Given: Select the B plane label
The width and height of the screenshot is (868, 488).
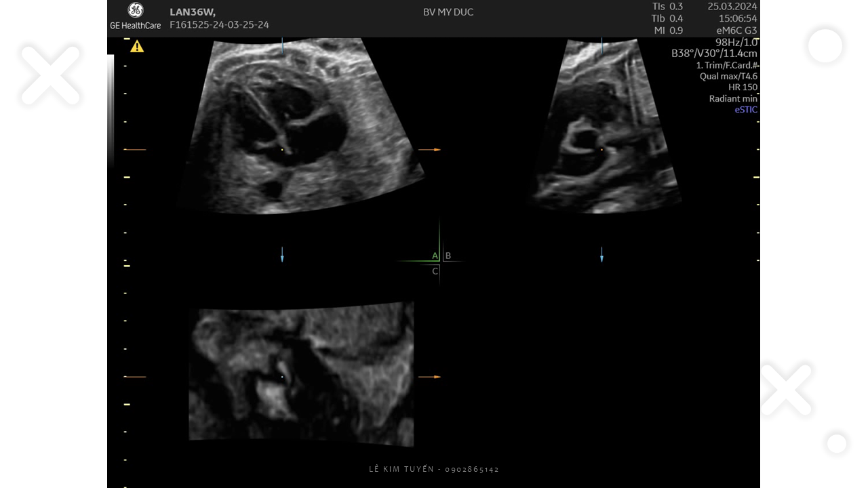Looking at the screenshot, I should point(448,256).
